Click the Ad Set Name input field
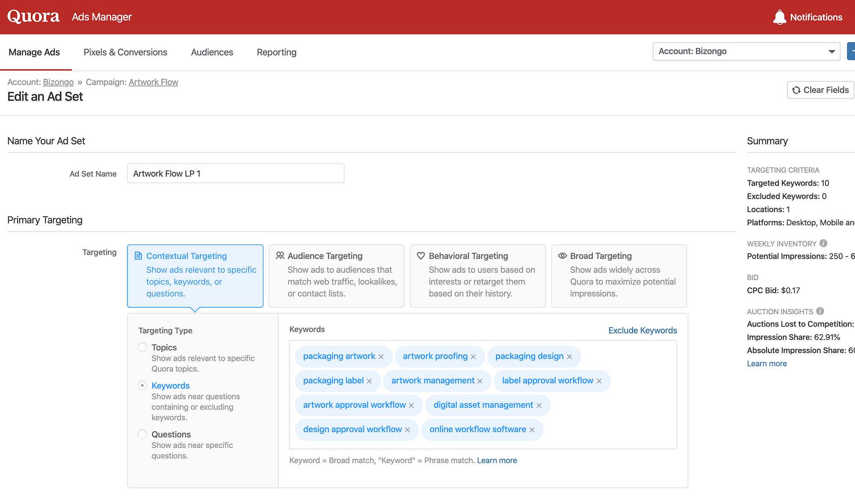855x504 pixels. pyautogui.click(x=236, y=173)
